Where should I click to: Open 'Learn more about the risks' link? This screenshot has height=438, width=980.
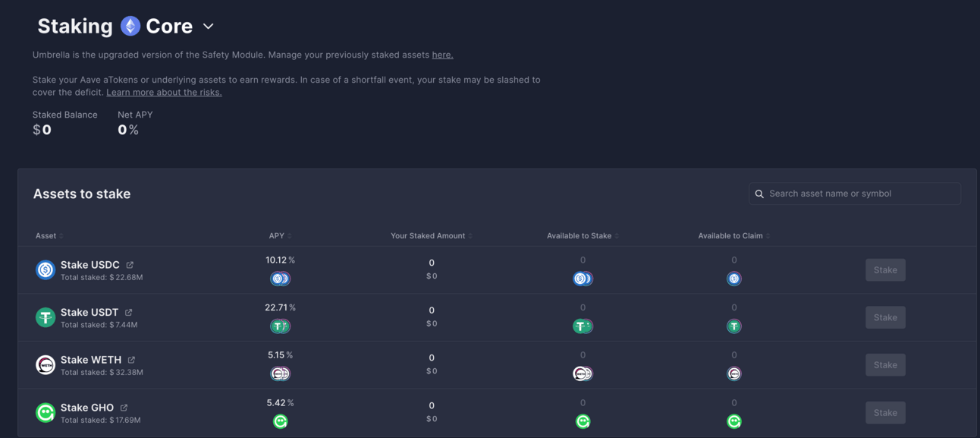coord(164,92)
